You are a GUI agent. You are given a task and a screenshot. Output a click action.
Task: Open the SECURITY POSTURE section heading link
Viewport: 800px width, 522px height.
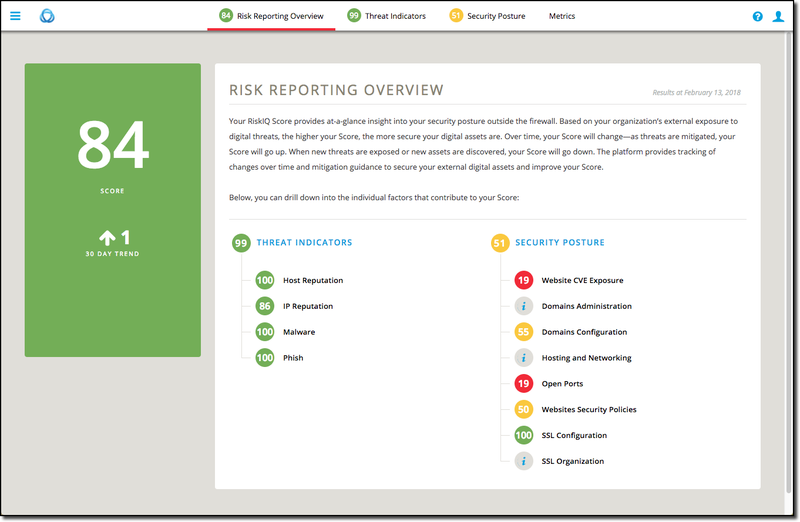tap(560, 242)
